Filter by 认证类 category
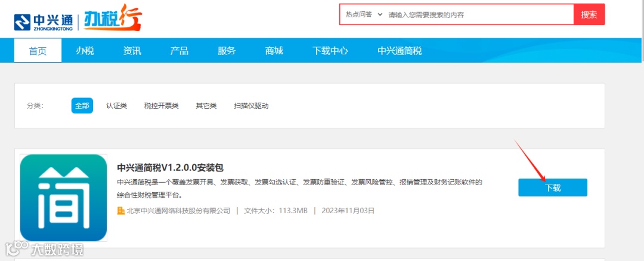 coord(117,106)
